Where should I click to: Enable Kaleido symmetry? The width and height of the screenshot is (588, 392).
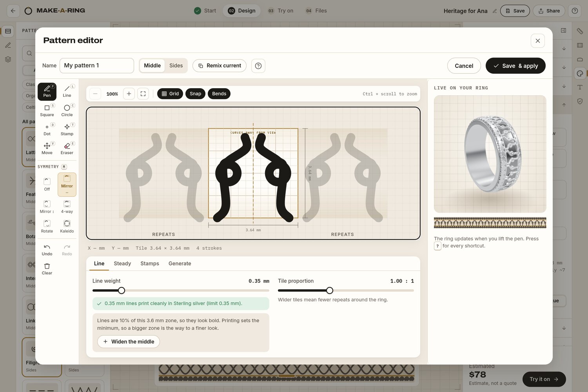[x=67, y=227]
